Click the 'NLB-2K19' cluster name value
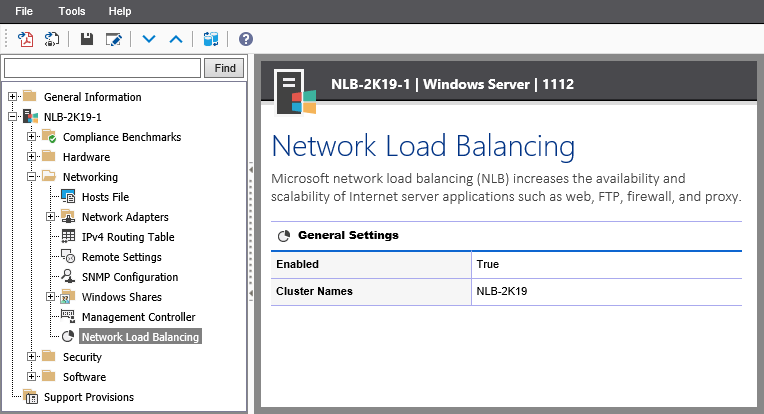764x414 pixels. [x=502, y=291]
